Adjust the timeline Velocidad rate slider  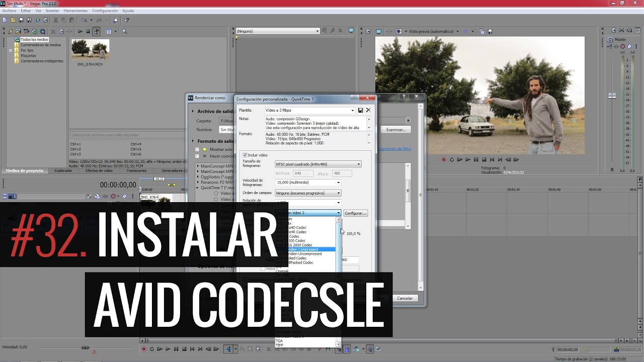click(x=86, y=347)
